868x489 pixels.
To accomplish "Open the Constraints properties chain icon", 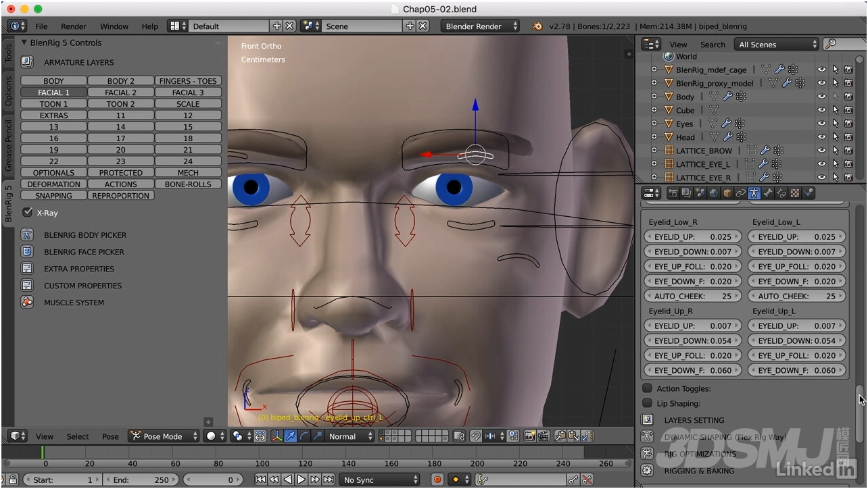I will tap(741, 193).
